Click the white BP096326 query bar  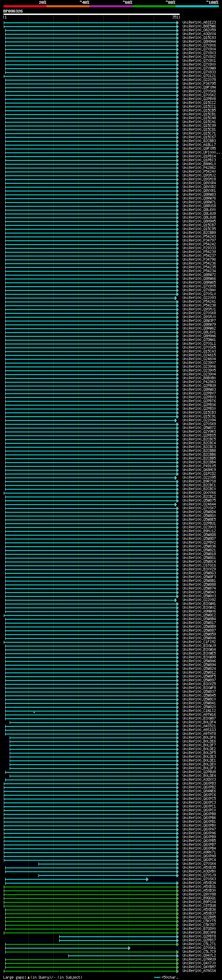pos(92,14)
